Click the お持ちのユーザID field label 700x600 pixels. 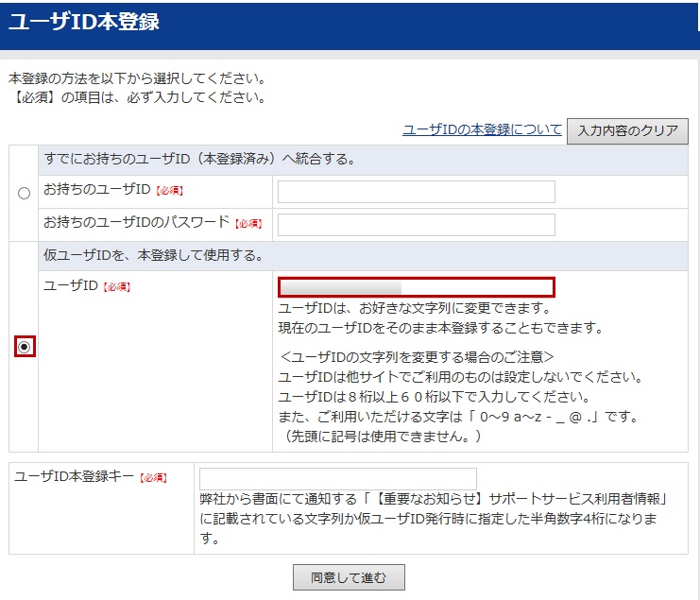96,190
